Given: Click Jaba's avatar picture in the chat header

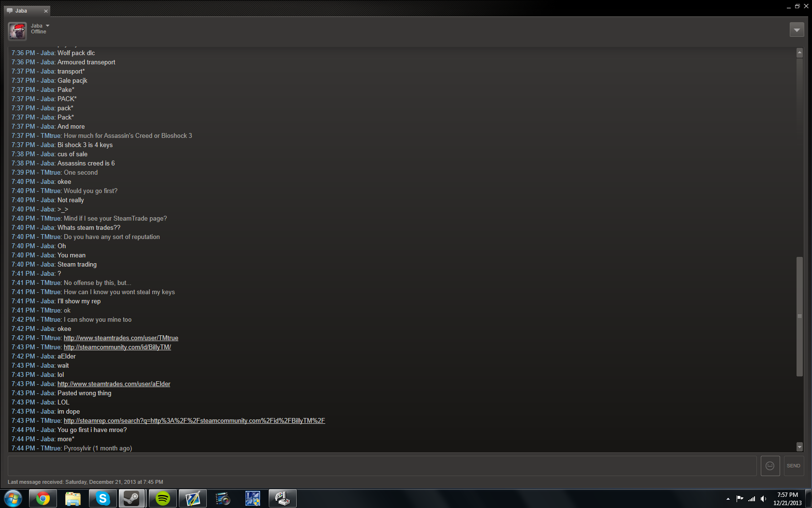Looking at the screenshot, I should point(17,31).
